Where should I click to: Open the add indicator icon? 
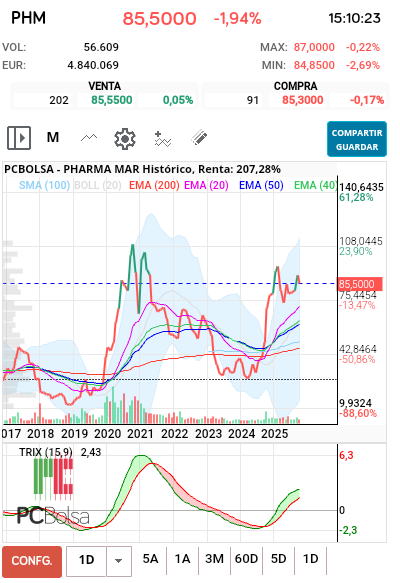[163, 139]
